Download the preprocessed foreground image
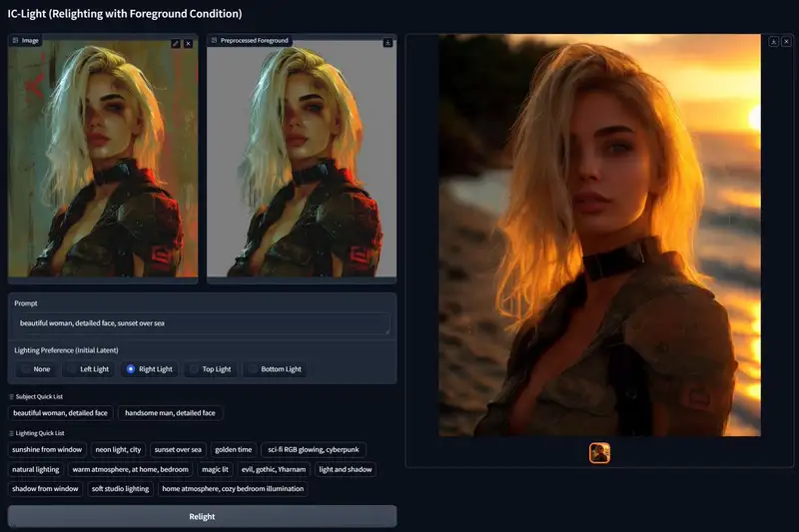 (x=388, y=43)
